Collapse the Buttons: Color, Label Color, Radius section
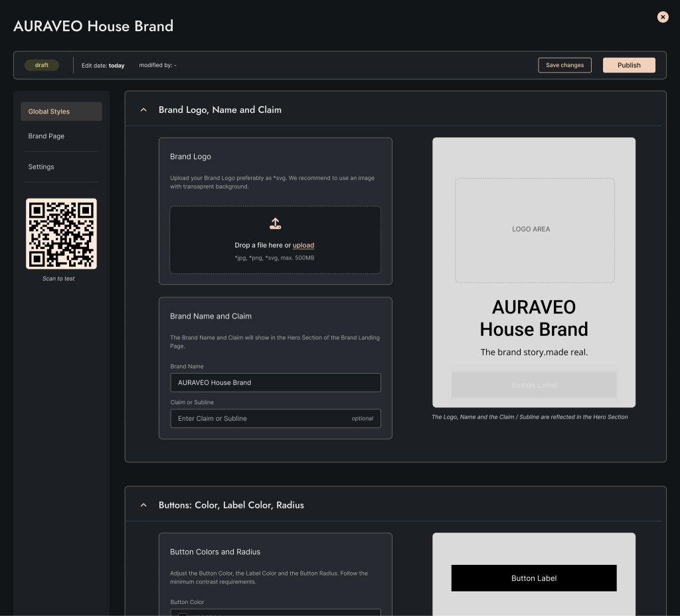The width and height of the screenshot is (680, 616). (x=143, y=505)
